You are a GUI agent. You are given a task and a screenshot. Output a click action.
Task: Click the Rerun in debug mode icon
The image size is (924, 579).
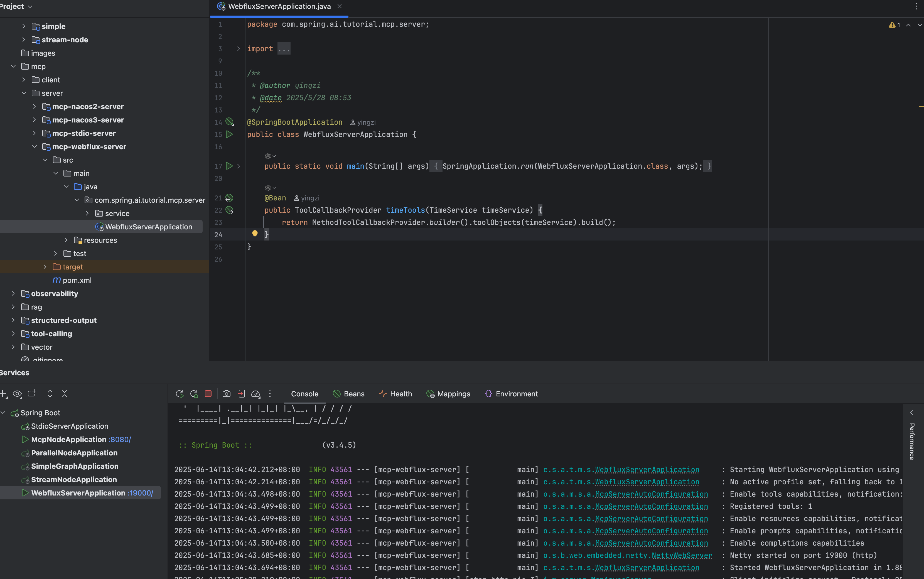tap(194, 394)
